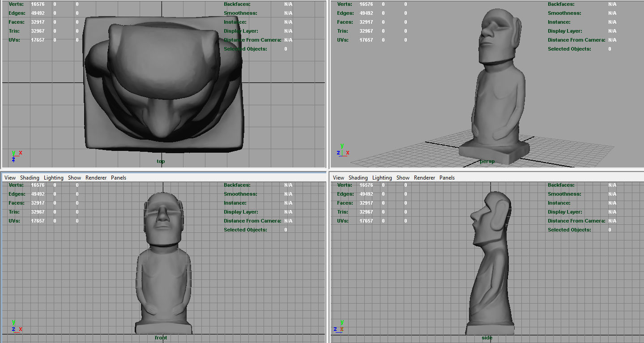Open the Lighting menu of the front panel
Image resolution: width=644 pixels, height=343 pixels.
[54, 178]
